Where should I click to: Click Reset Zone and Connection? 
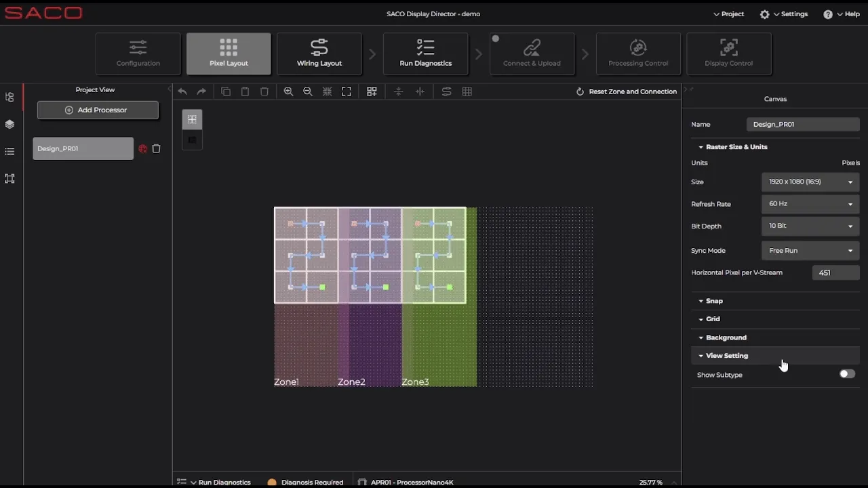coord(626,91)
